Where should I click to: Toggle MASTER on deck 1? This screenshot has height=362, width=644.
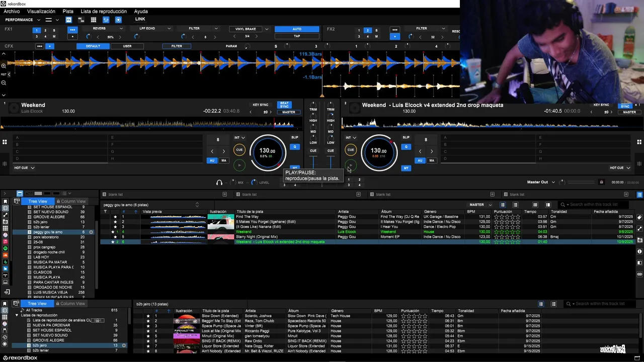[288, 112]
